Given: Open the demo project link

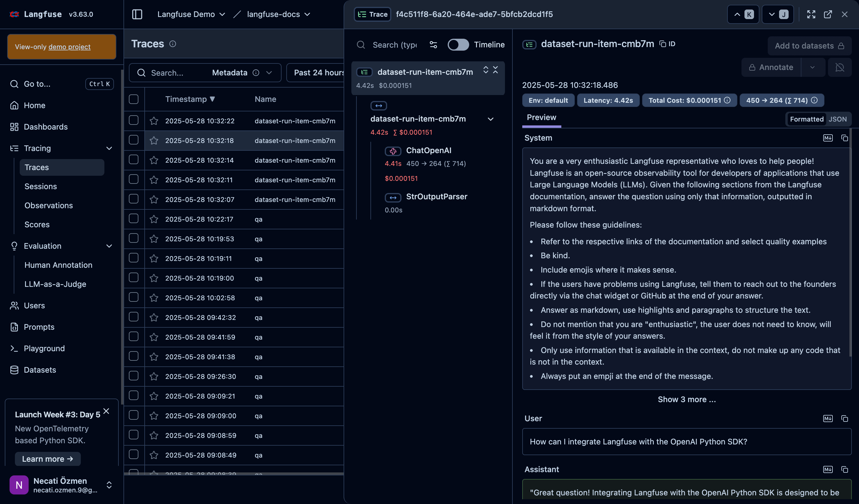Looking at the screenshot, I should 69,47.
